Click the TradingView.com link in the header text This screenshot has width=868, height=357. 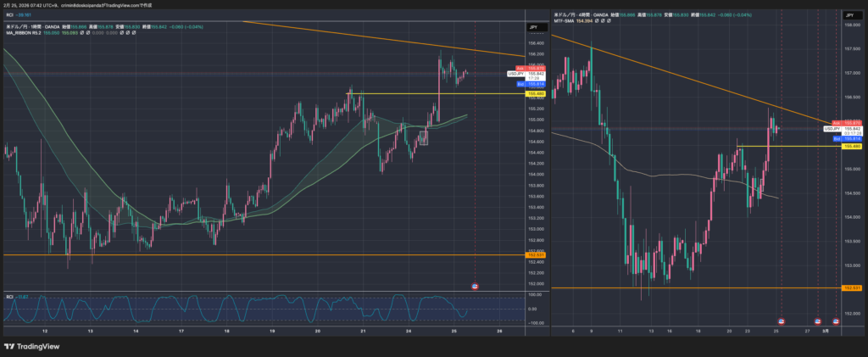(117, 5)
